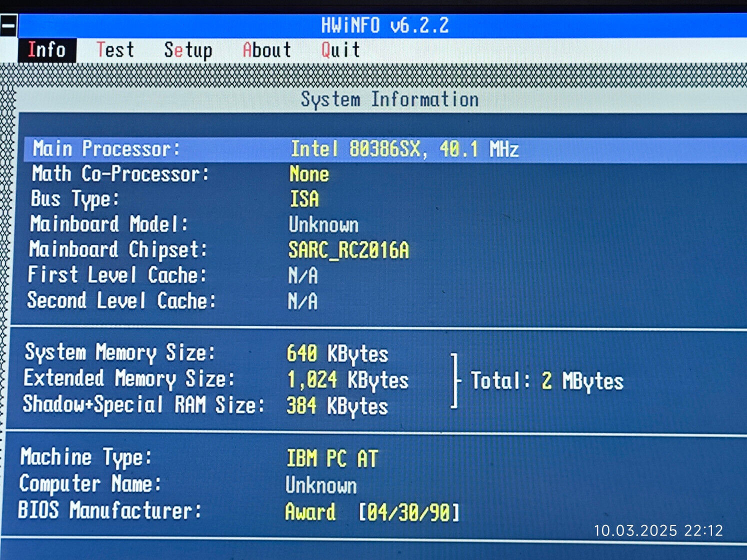
Task: Click the System Information heading
Action: click(389, 99)
